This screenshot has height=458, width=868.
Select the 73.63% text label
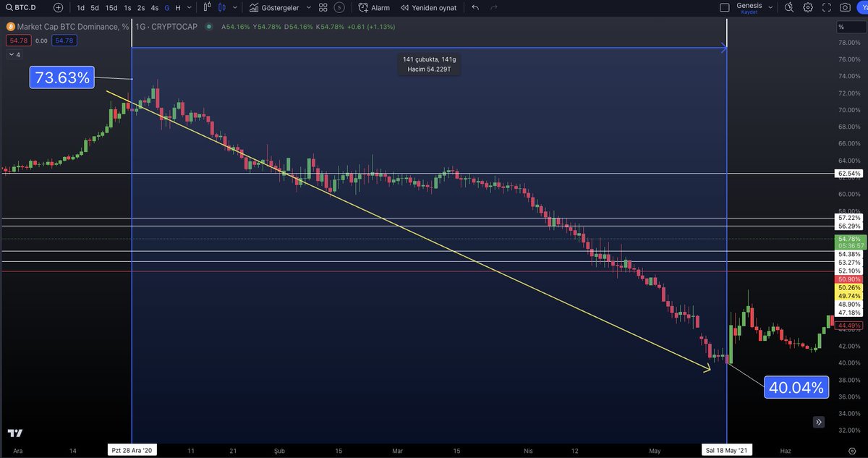(62, 77)
